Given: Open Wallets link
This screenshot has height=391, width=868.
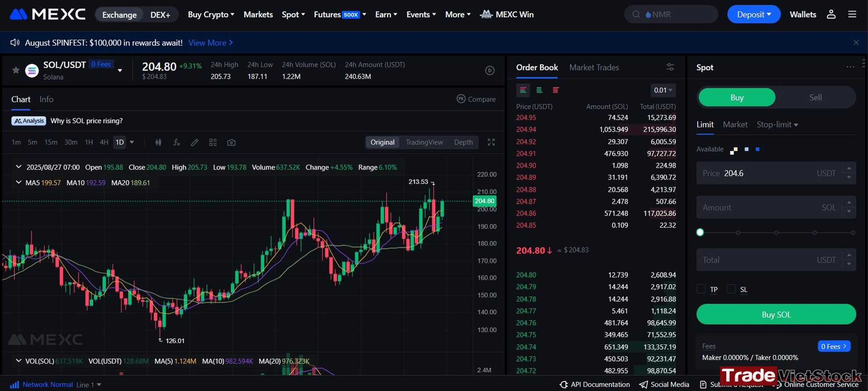Looking at the screenshot, I should pyautogui.click(x=803, y=14).
